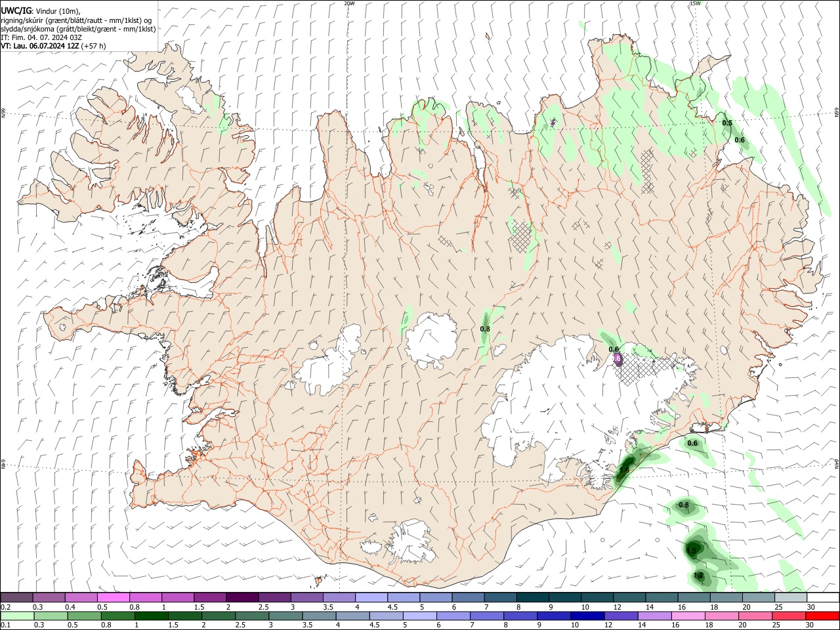Select the white final swatch in upper legend
Image resolution: width=840 pixels, height=630 pixels.
coord(823,598)
